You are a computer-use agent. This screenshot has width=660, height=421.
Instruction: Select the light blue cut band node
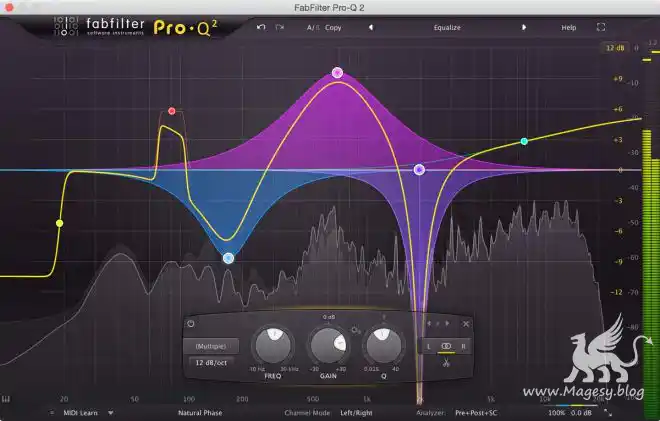(228, 258)
